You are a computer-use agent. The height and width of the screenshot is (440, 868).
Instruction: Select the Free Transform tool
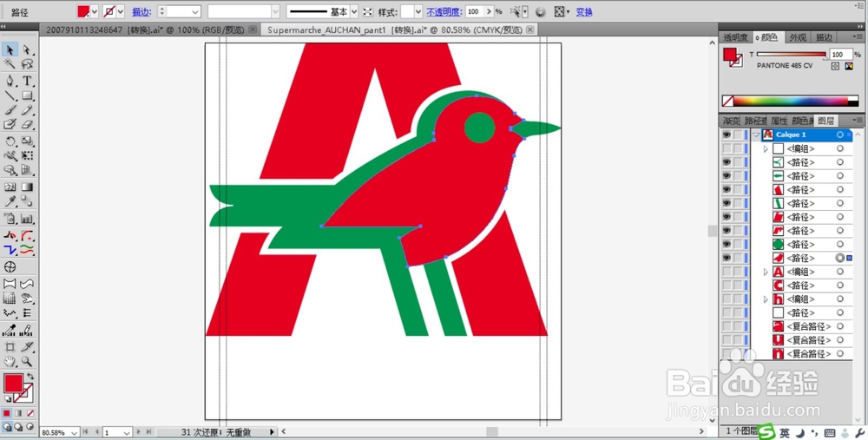[x=27, y=156]
